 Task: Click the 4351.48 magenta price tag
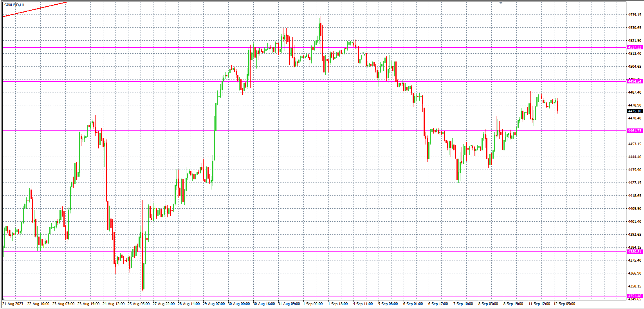pos(634,296)
